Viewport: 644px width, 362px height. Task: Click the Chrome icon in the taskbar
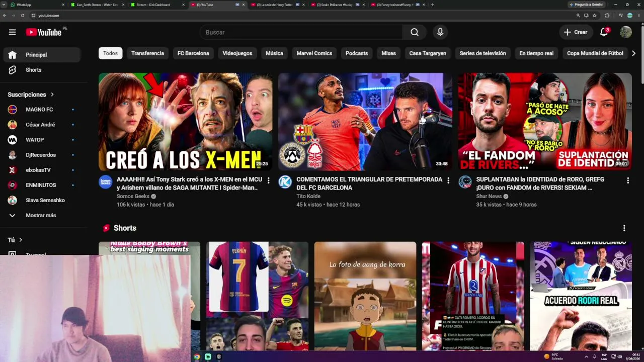(x=197, y=356)
